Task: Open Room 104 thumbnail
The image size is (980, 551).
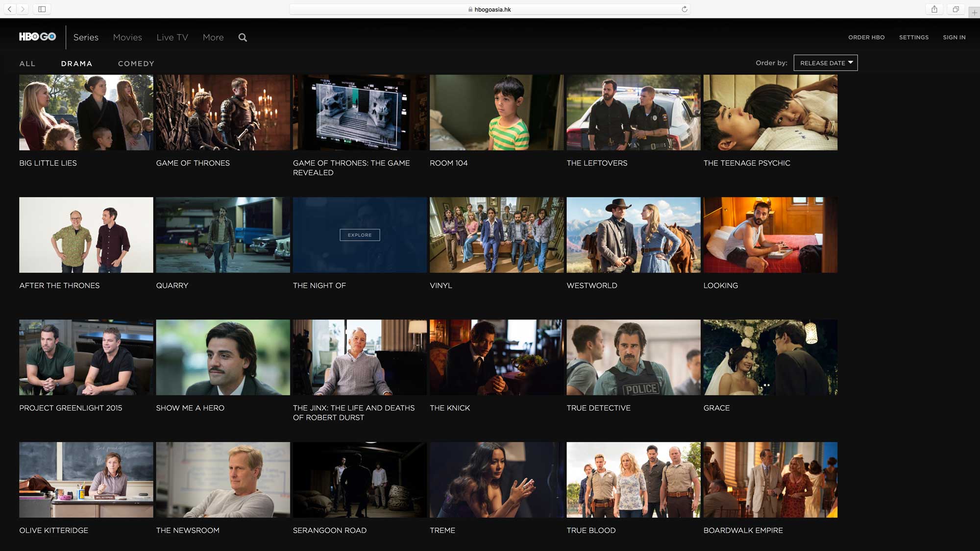Action: tap(497, 112)
